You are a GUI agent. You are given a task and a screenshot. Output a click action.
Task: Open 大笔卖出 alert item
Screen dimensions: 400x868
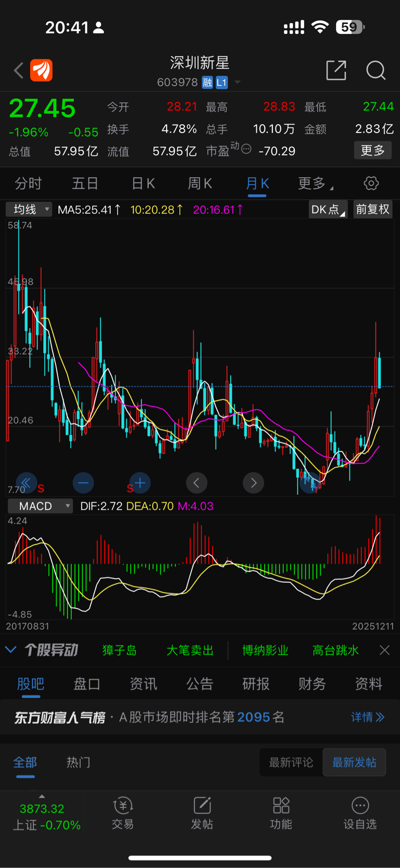(190, 650)
